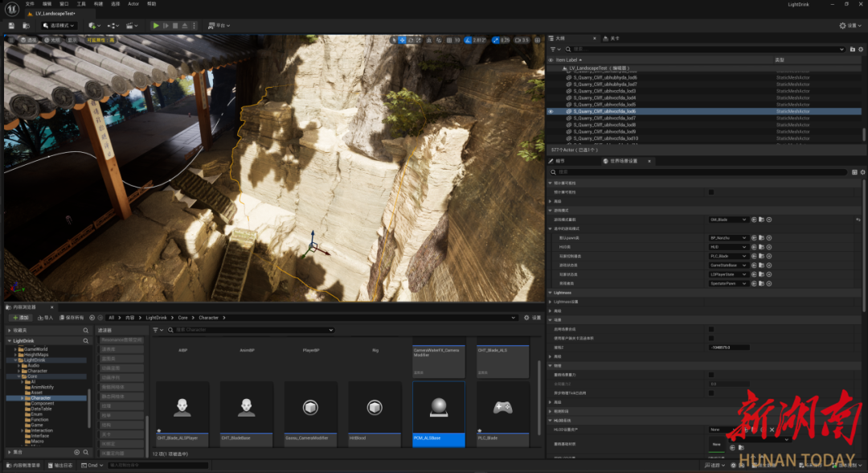Reset game mode override to default arrow

pos(858,220)
